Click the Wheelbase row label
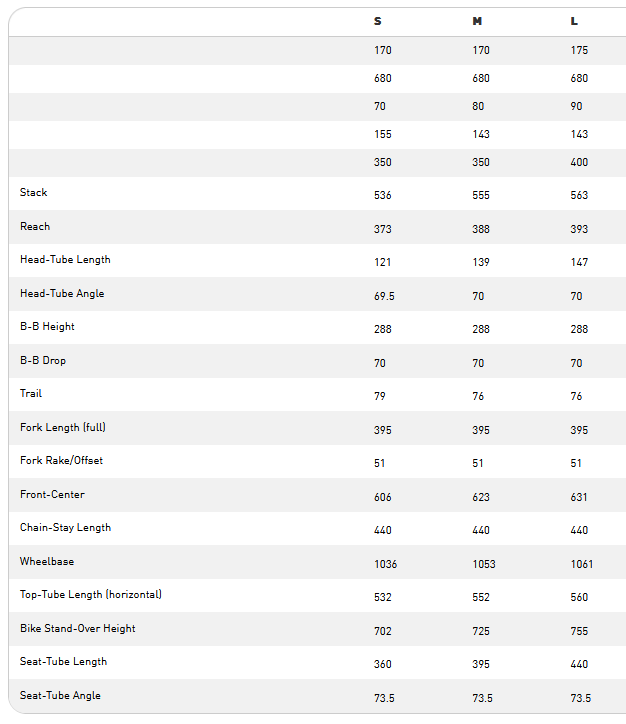 (47, 562)
